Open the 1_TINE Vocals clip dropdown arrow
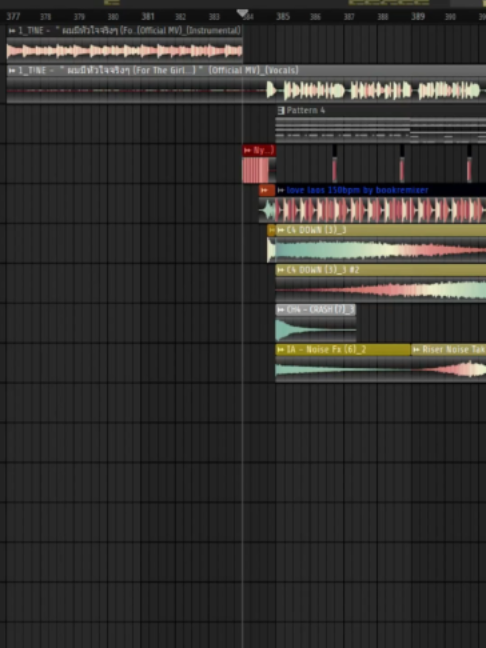 pyautogui.click(x=12, y=71)
